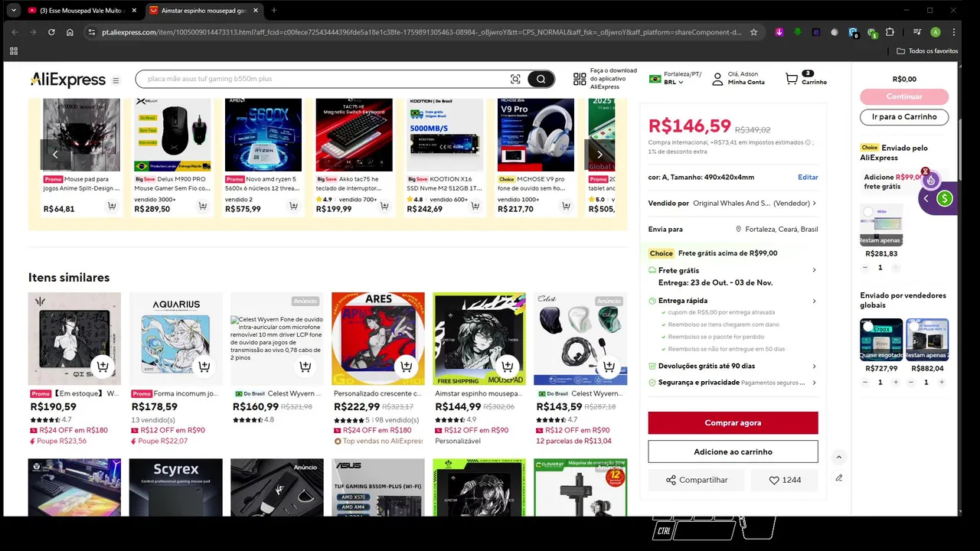Screen dimensions: 980x551
Task: Click Comprar agora button
Action: [733, 422]
